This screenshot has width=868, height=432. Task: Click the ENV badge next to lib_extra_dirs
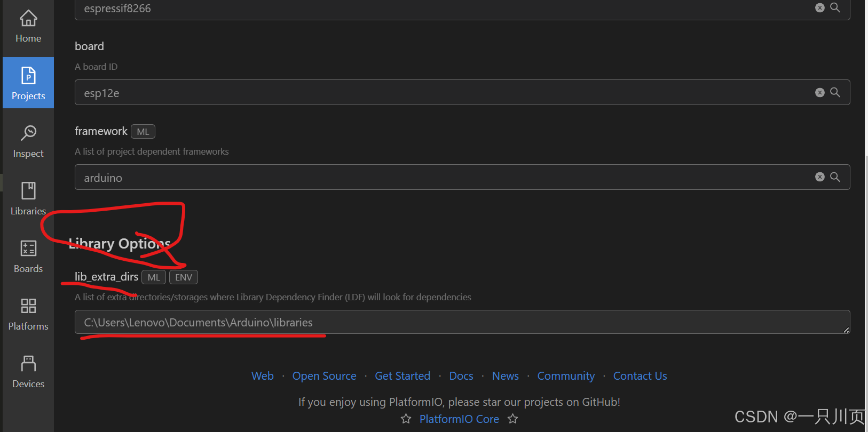point(184,277)
